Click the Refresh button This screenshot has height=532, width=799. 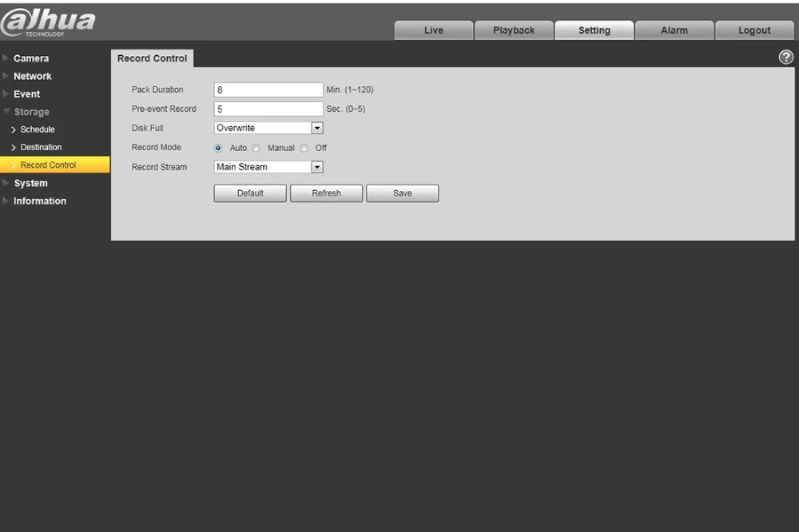pos(326,193)
